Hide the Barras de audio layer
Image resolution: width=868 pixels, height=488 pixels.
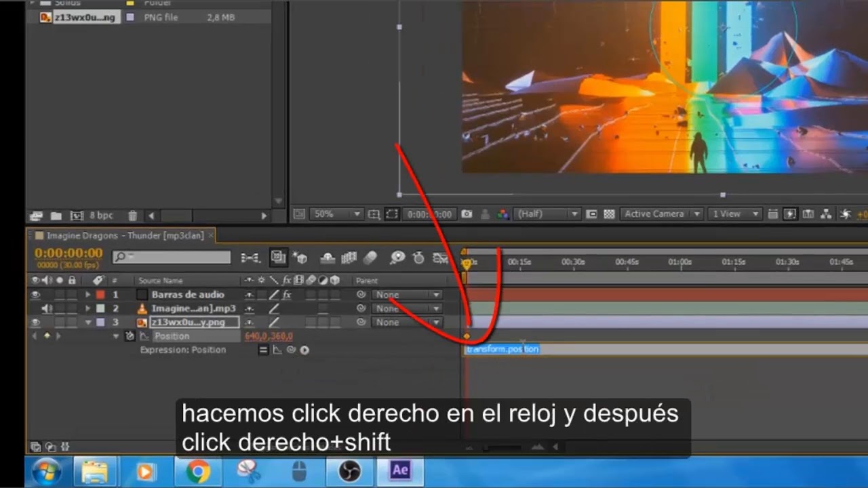point(35,295)
